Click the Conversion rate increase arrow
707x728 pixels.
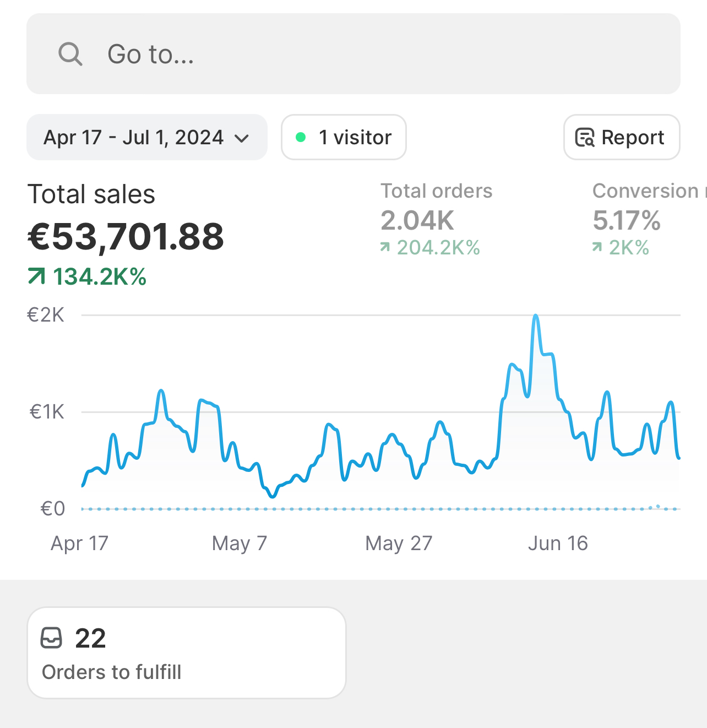(x=597, y=248)
